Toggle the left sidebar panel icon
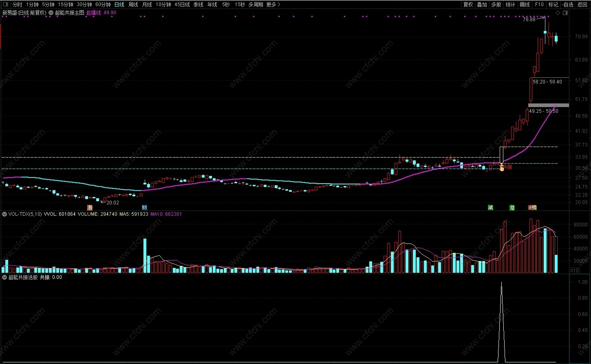The width and height of the screenshot is (591, 364). tap(5, 5)
